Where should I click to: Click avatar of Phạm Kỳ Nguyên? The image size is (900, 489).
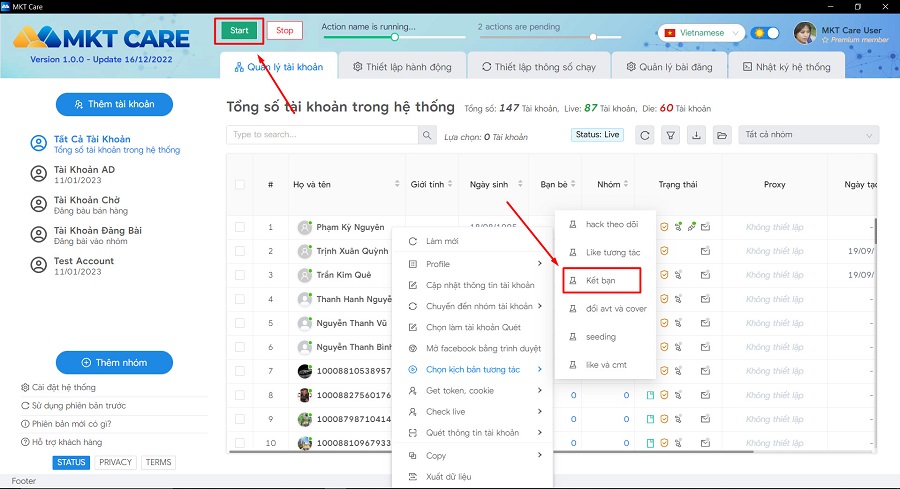(x=305, y=227)
